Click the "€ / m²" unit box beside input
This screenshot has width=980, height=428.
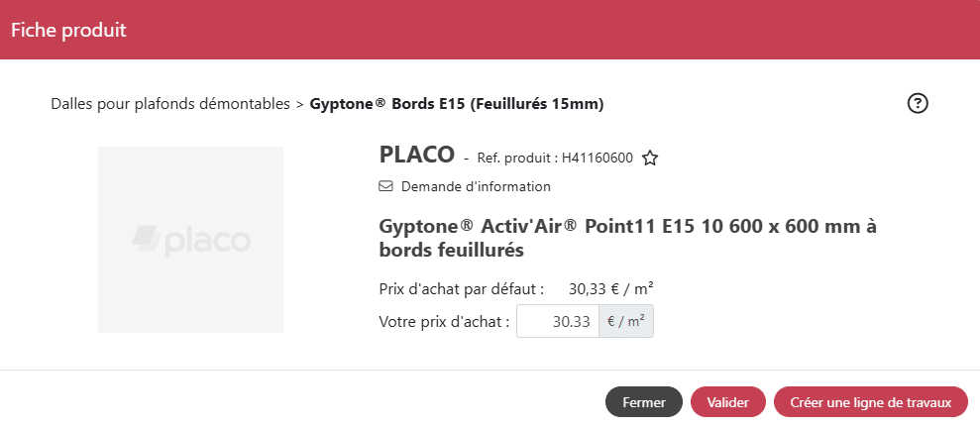tap(626, 321)
